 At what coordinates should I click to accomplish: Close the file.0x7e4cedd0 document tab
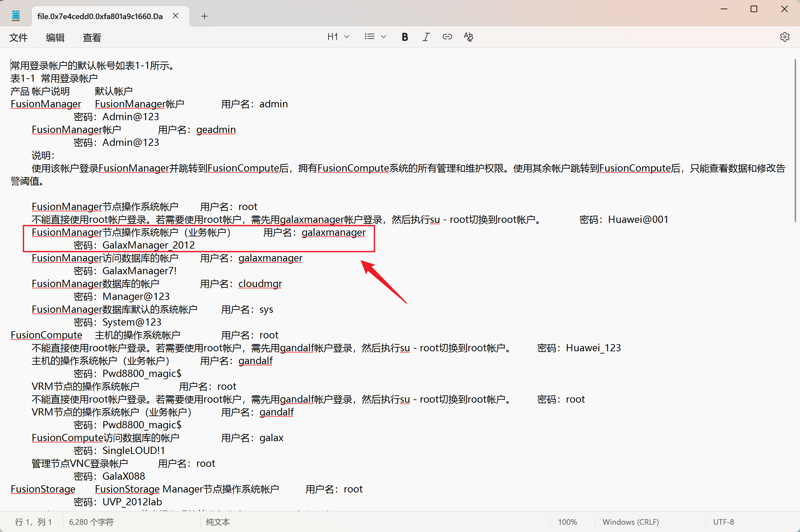click(175, 16)
